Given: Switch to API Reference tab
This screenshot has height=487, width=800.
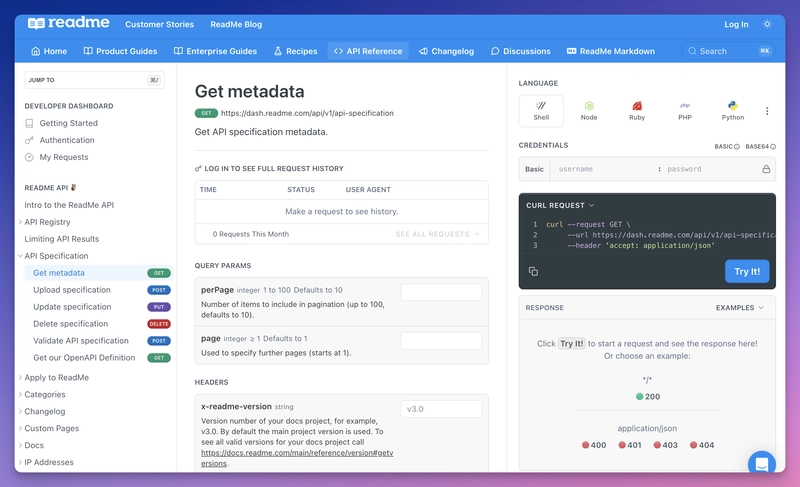Looking at the screenshot, I should pyautogui.click(x=368, y=51).
